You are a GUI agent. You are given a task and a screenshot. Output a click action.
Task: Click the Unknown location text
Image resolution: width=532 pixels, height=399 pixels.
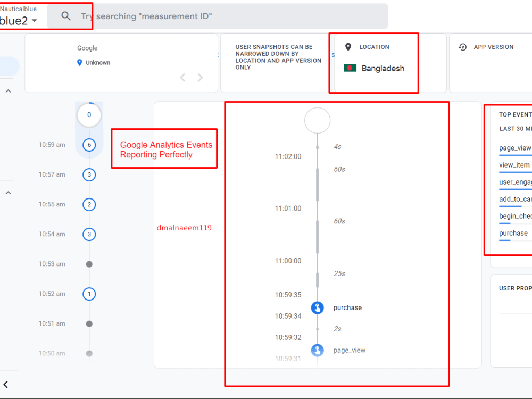[x=98, y=62]
